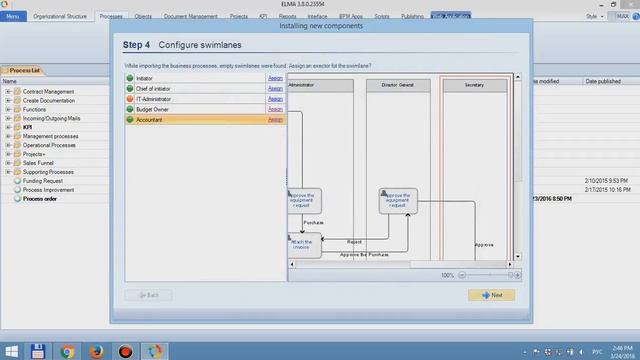
Task: Click Assign link for Accountant
Action: pyautogui.click(x=275, y=120)
